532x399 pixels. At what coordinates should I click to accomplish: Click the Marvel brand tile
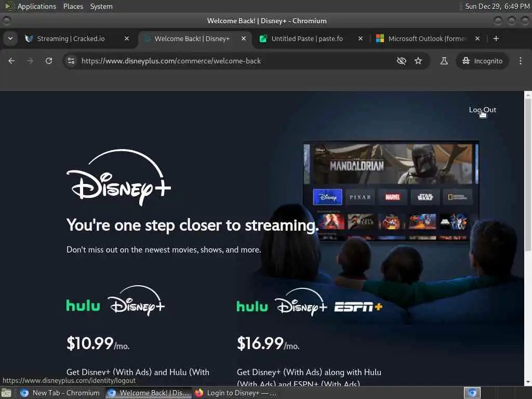(393, 197)
